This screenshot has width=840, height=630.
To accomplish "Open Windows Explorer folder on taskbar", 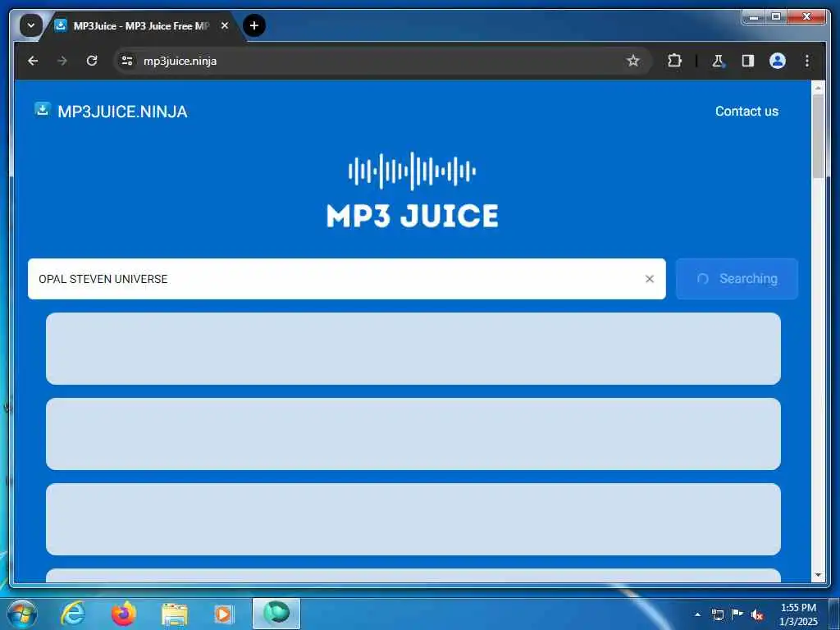I will click(174, 614).
